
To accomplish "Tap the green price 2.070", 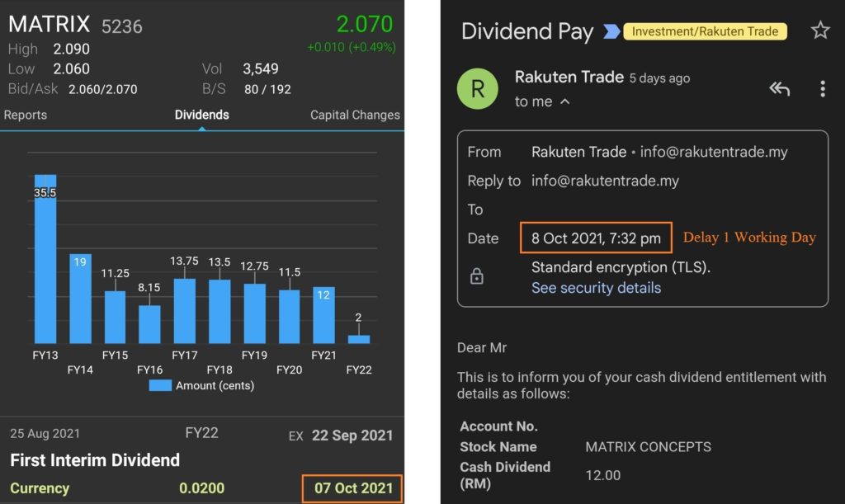I will click(x=365, y=24).
